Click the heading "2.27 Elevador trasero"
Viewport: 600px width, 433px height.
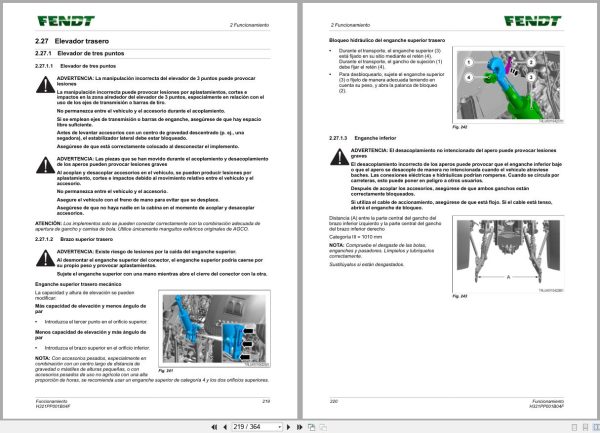pyautogui.click(x=72, y=41)
